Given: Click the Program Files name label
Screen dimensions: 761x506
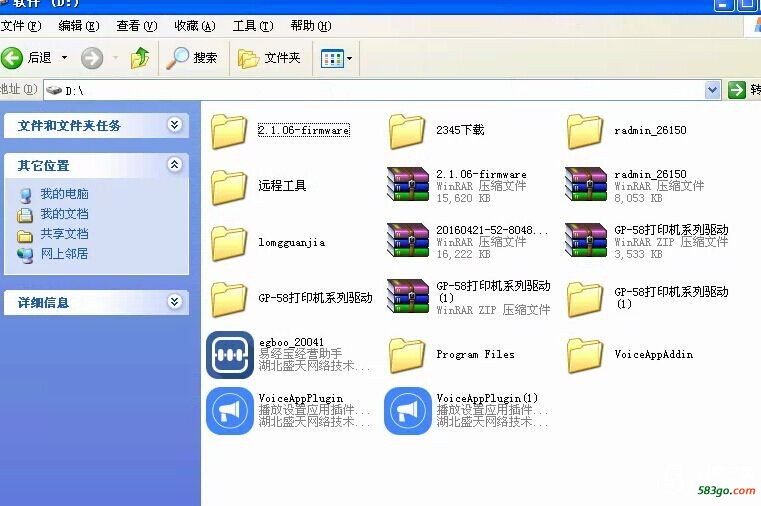Looking at the screenshot, I should 475,354.
